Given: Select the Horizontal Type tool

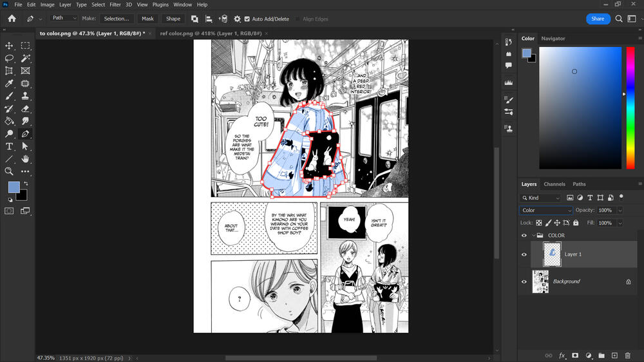Looking at the screenshot, I should pos(10,146).
